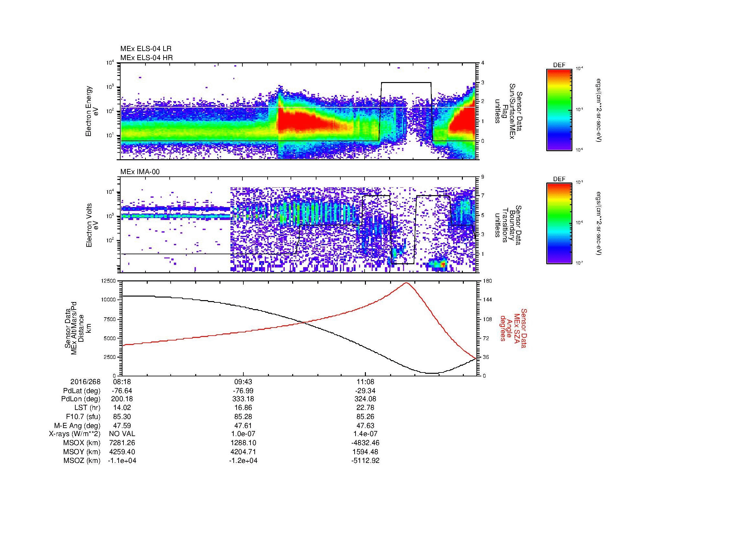Click the lower DEF color bar
Image resolution: width=756 pixels, height=534 pixels.
(x=559, y=224)
